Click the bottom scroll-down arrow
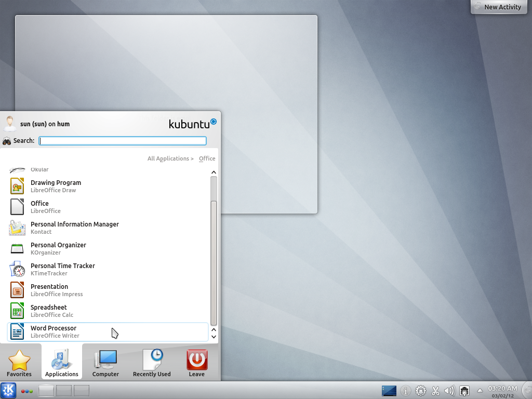 coord(214,337)
